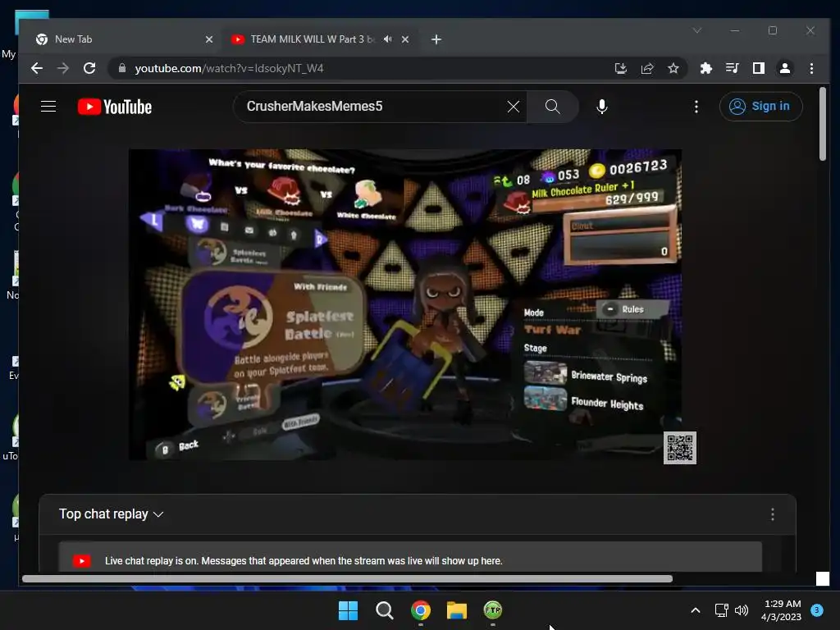Close the New Tab tab
This screenshot has width=840, height=630.
pyautogui.click(x=209, y=39)
